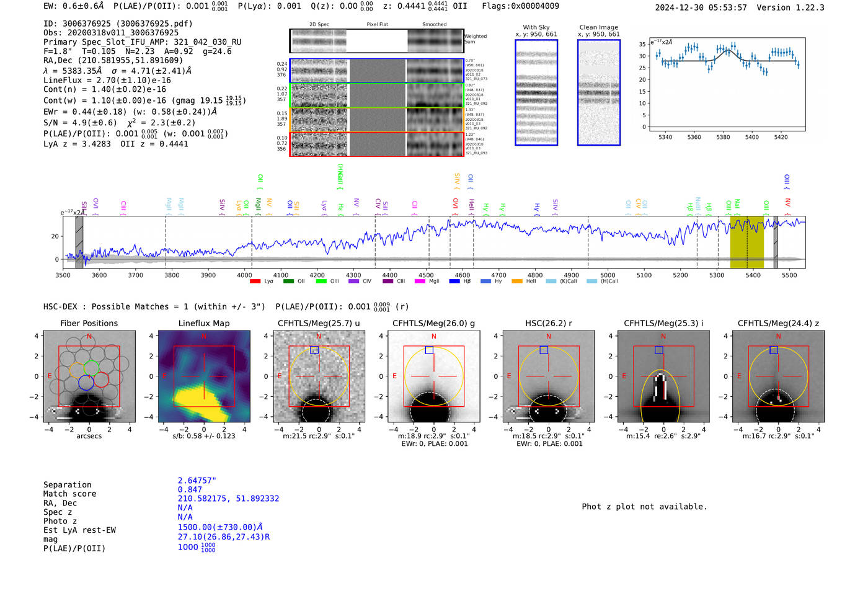Image resolution: width=868 pixels, height=591 pixels.
Task: Click the Est LyA rest-EW 1500.00(±730.00)Å value
Action: [x=220, y=527]
